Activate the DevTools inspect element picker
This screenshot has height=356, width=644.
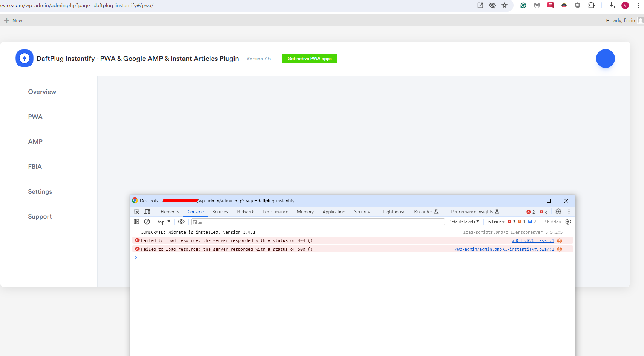point(136,212)
